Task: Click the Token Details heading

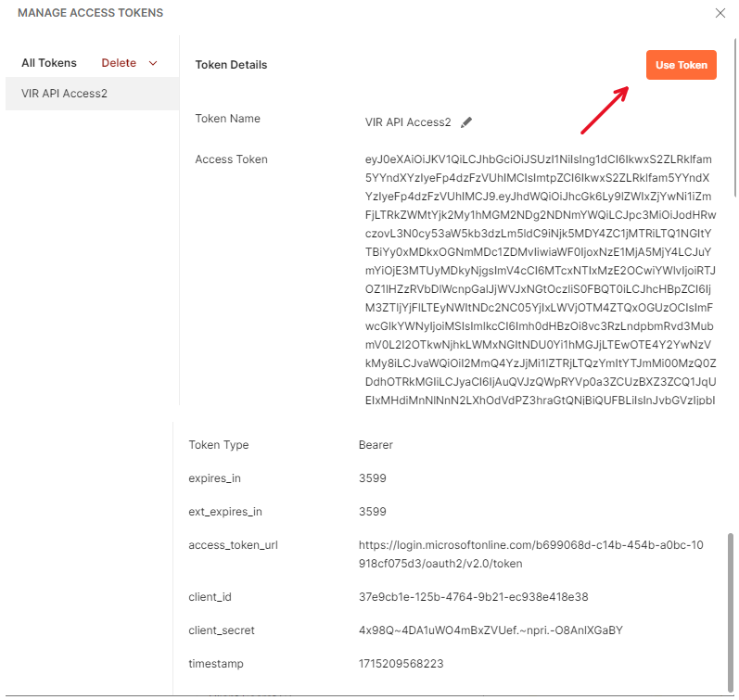Action: (x=231, y=65)
